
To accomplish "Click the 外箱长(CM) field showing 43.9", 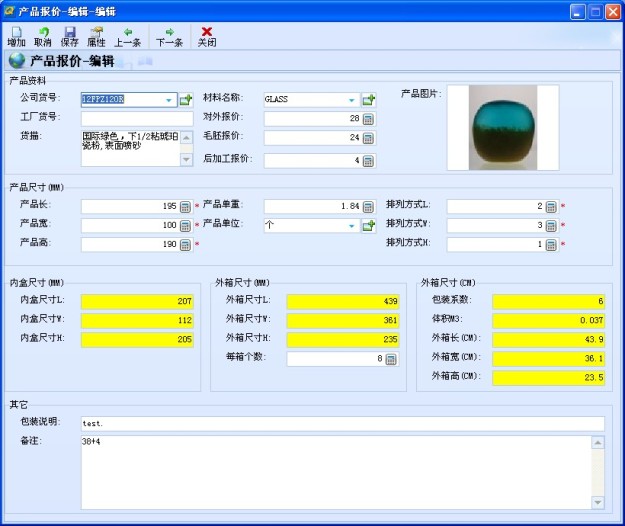I will coord(548,340).
